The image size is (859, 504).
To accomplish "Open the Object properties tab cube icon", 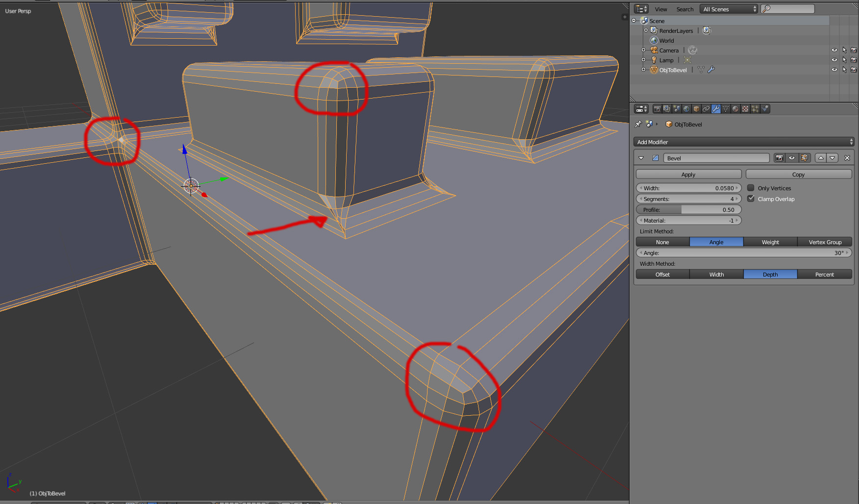I will click(x=696, y=109).
